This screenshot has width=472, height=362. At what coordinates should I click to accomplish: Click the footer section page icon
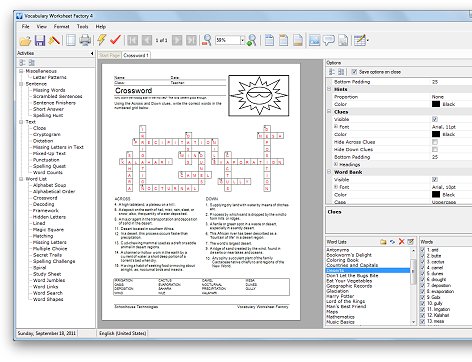(x=298, y=40)
